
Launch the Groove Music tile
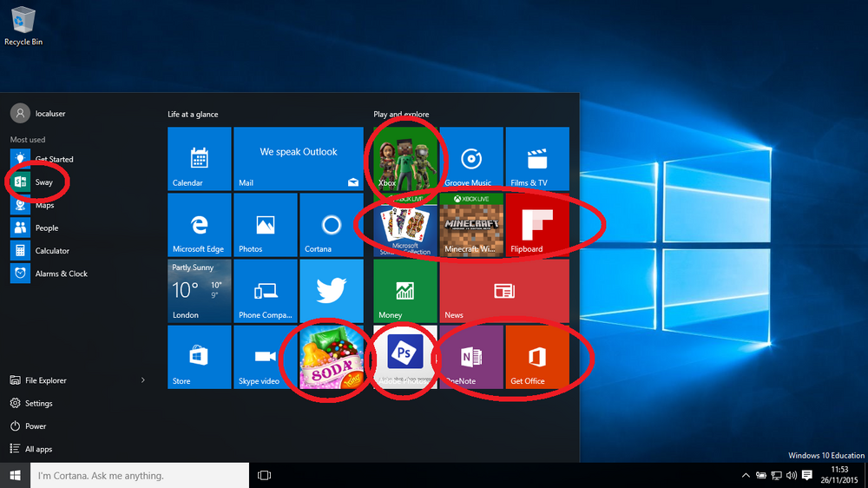pyautogui.click(x=471, y=159)
